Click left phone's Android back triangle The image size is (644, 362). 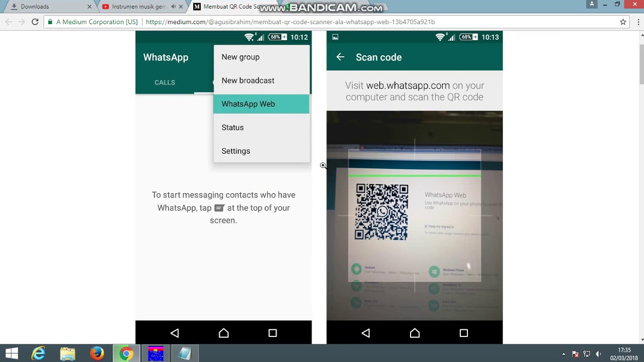[175, 333]
